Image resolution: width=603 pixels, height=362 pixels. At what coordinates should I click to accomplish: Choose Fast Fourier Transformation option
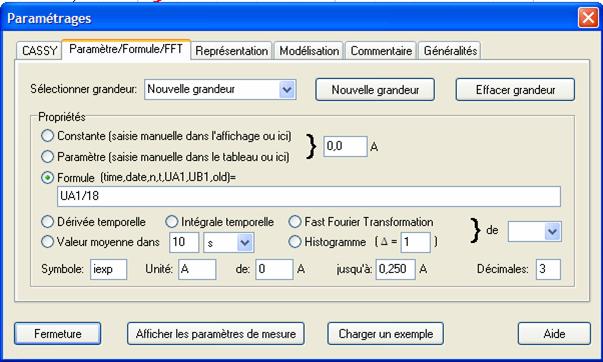[295, 222]
